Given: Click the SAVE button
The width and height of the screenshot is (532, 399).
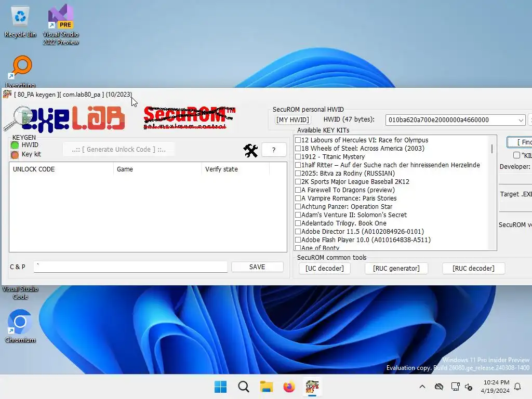Looking at the screenshot, I should pos(257,267).
